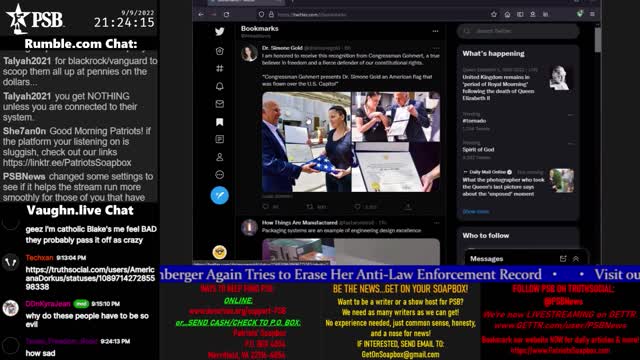This screenshot has height=360, width=640.
Task: Bookmark page with star icon
Action: [x=494, y=14]
